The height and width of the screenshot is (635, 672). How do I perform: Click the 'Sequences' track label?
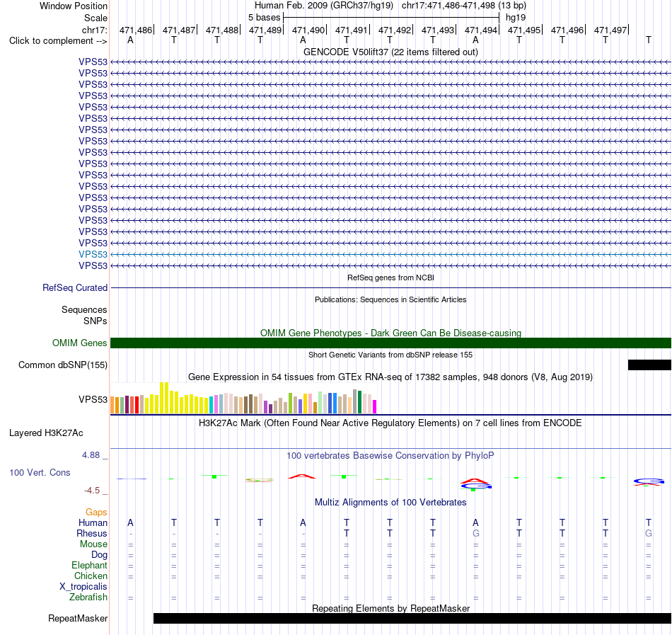pos(84,309)
